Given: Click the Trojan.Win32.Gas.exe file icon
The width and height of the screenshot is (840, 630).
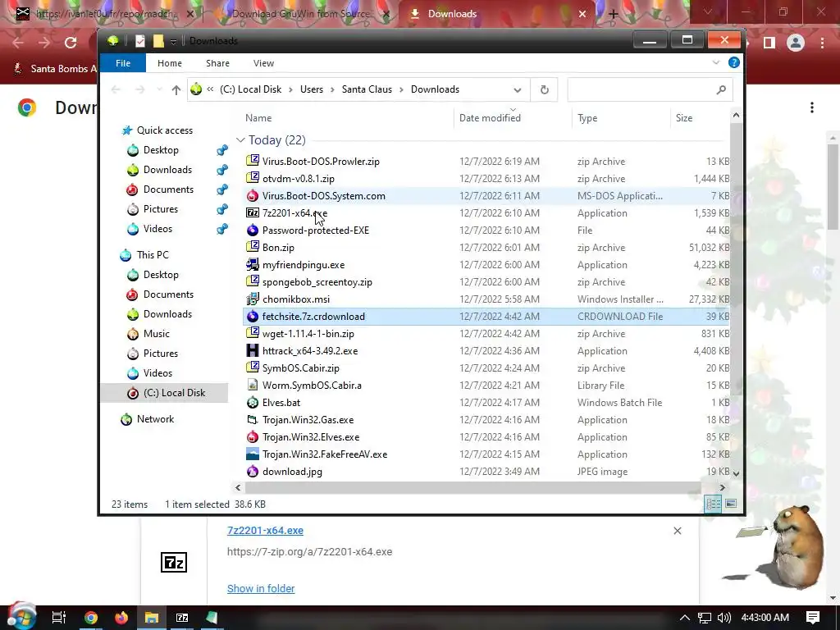Looking at the screenshot, I should tap(253, 419).
